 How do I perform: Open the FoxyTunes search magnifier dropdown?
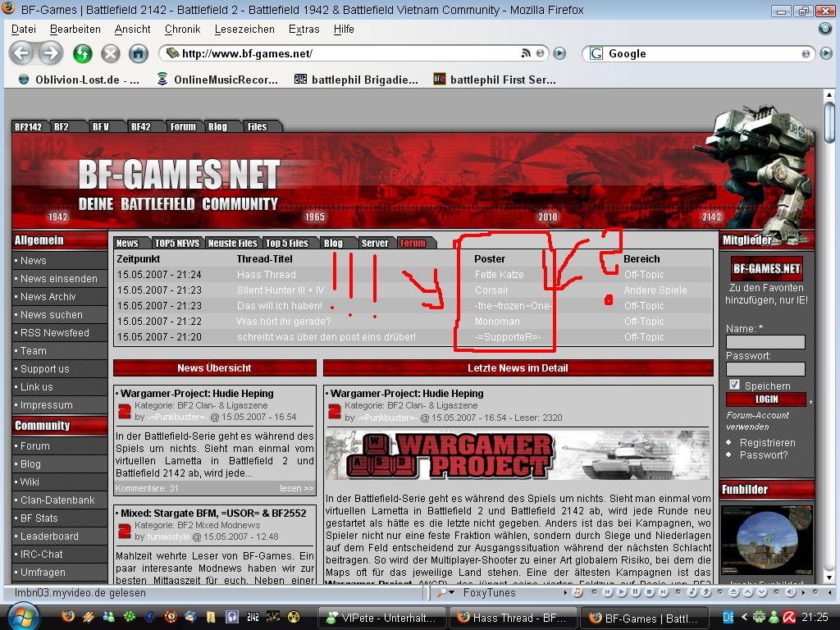click(x=445, y=592)
